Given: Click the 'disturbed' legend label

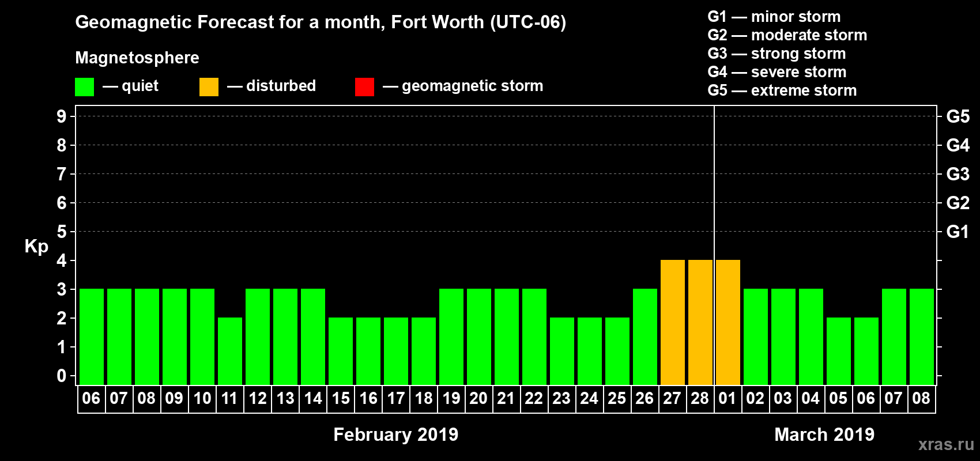Looking at the screenshot, I should click(281, 86).
